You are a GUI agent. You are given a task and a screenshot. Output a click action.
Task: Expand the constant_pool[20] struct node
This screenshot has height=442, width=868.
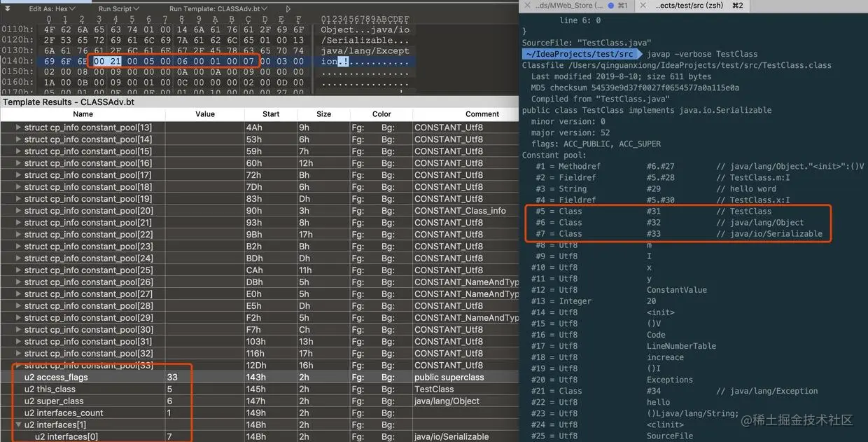(19, 211)
